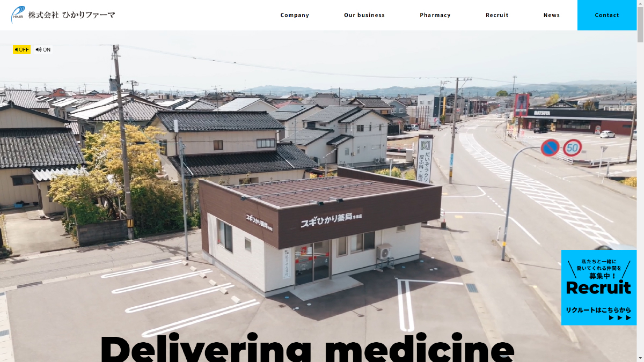Select Recruit in the top navigation
The width and height of the screenshot is (644, 362).
(x=497, y=15)
